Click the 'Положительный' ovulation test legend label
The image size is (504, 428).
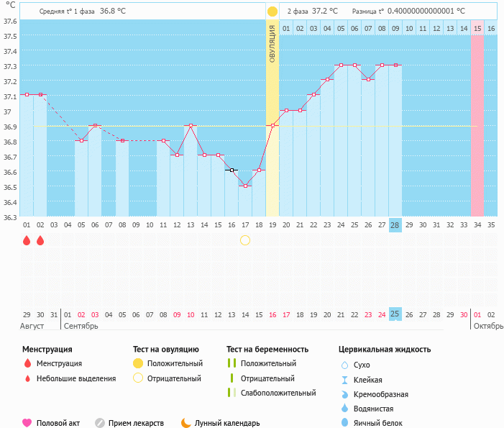(175, 363)
